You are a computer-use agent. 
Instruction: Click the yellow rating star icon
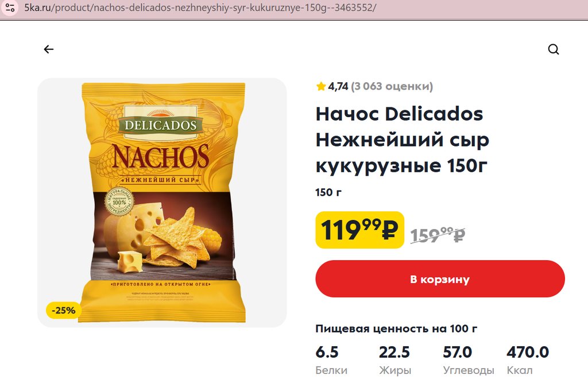[320, 87]
